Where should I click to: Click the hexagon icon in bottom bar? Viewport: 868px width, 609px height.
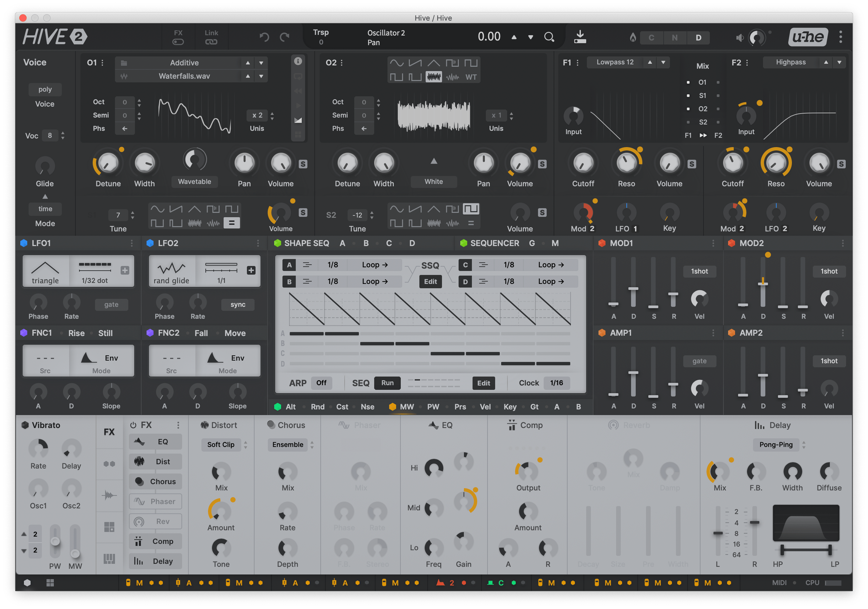pos(27,582)
